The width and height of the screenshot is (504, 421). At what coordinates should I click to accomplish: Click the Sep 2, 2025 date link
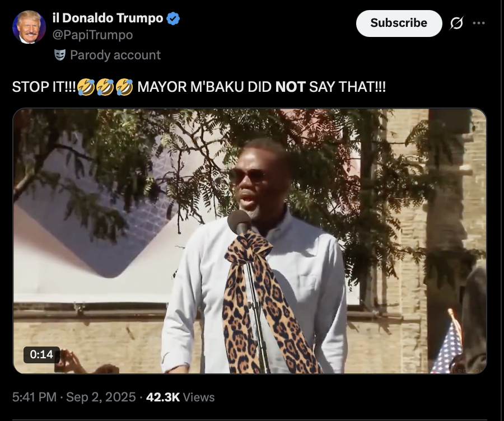click(x=101, y=397)
